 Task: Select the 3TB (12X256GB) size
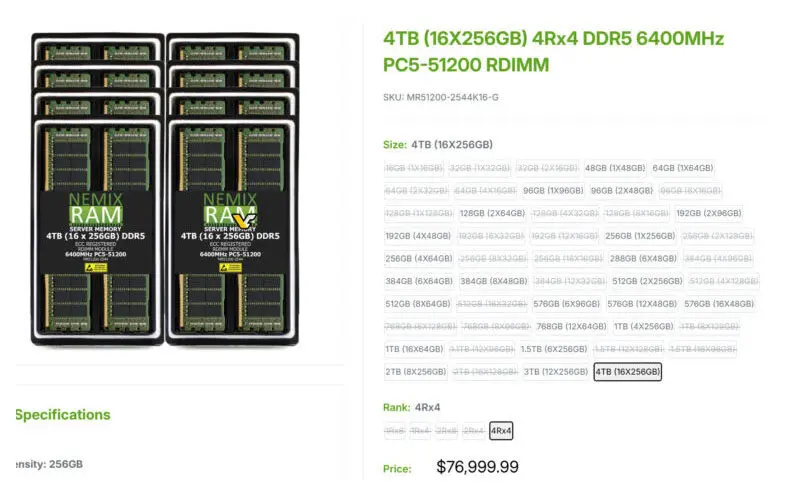click(556, 371)
